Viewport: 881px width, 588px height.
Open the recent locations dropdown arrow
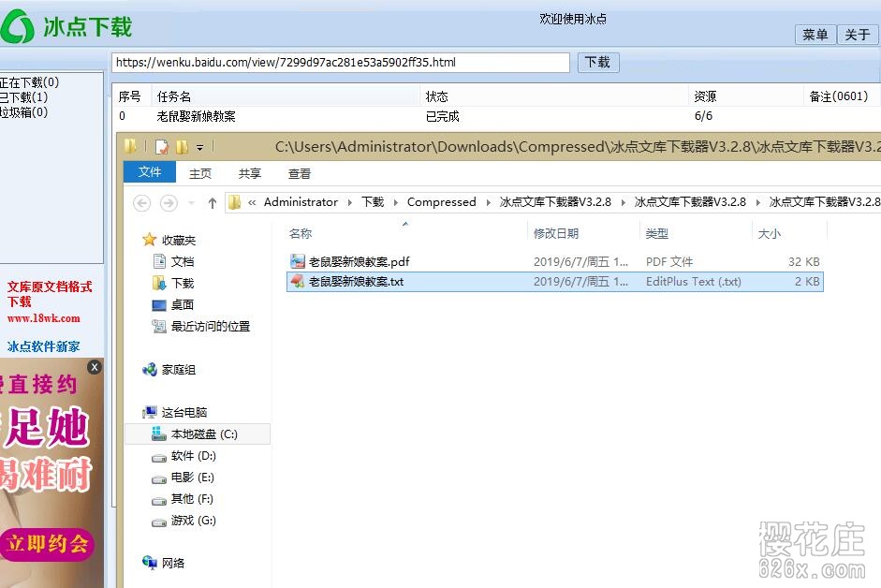[x=191, y=202]
